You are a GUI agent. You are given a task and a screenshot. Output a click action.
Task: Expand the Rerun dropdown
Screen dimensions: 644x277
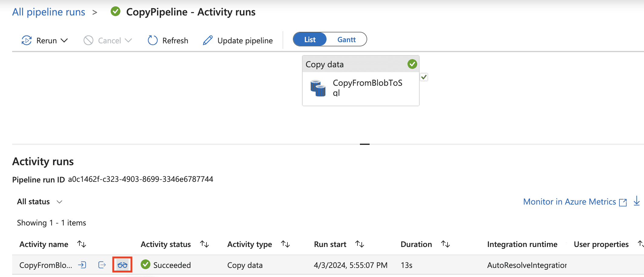[64, 40]
